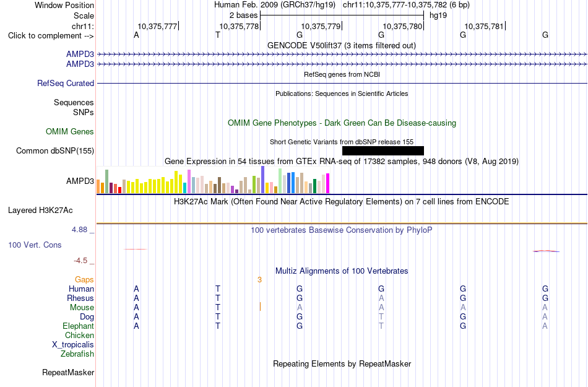This screenshot has width=588, height=387.
Task: Click the AMPD3 label beside GTEx bar chart
Action: pos(80,181)
